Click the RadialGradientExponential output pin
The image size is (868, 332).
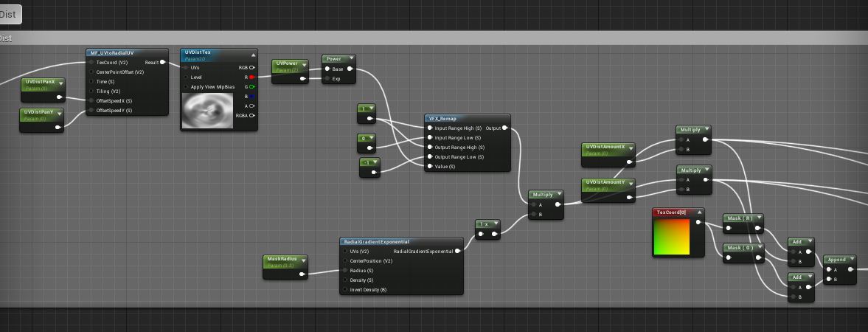click(x=458, y=252)
